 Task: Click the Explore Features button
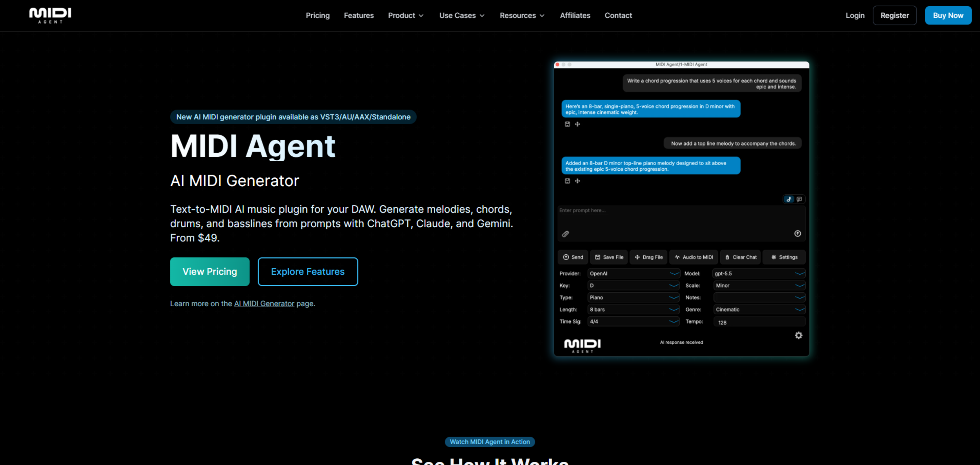tap(308, 271)
